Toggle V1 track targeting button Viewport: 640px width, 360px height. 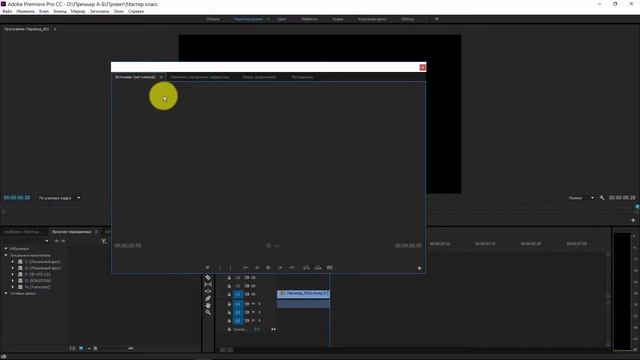click(238, 294)
